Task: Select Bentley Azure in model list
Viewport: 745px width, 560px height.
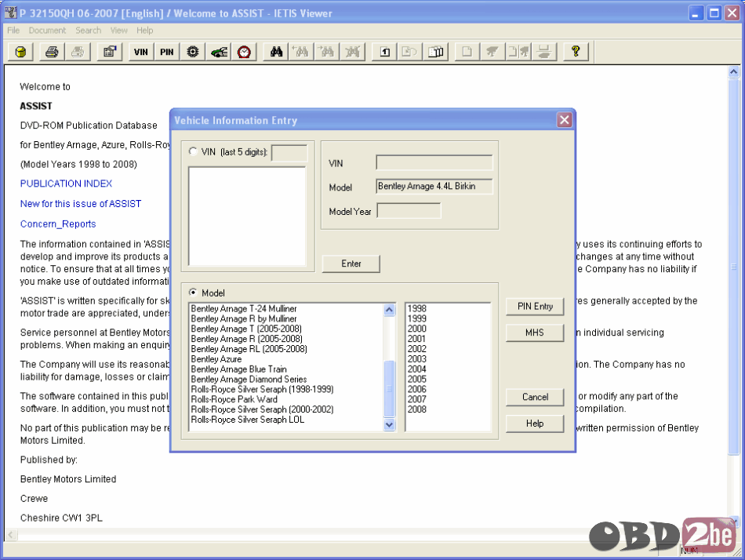Action: pos(216,359)
